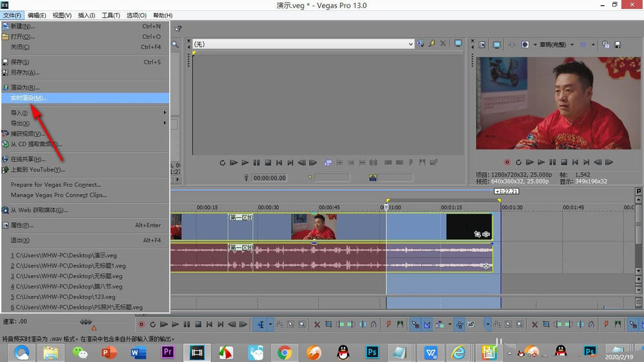Click the video clip thumbnail on timeline
644x362 pixels.
pyautogui.click(x=314, y=227)
